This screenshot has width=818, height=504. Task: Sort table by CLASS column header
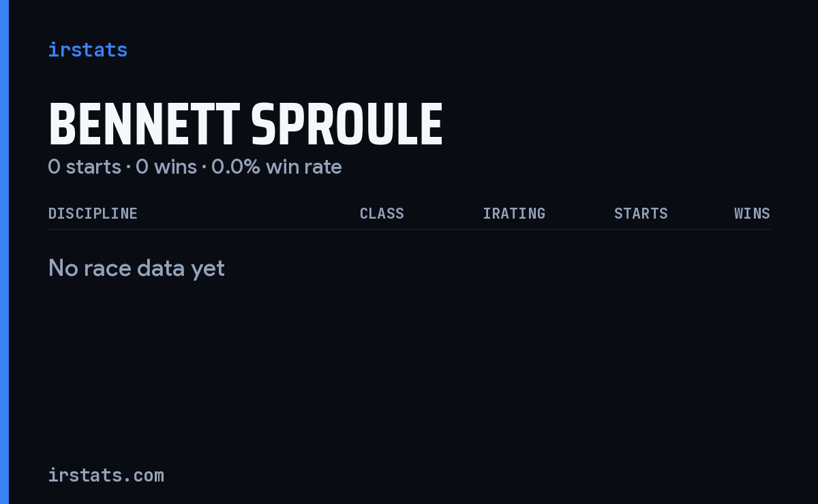pos(382,213)
